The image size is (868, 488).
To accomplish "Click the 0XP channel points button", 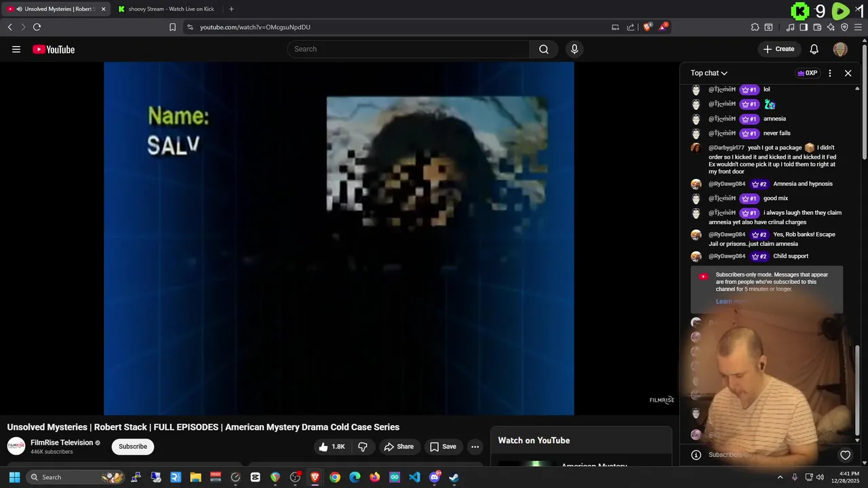I will click(x=807, y=73).
